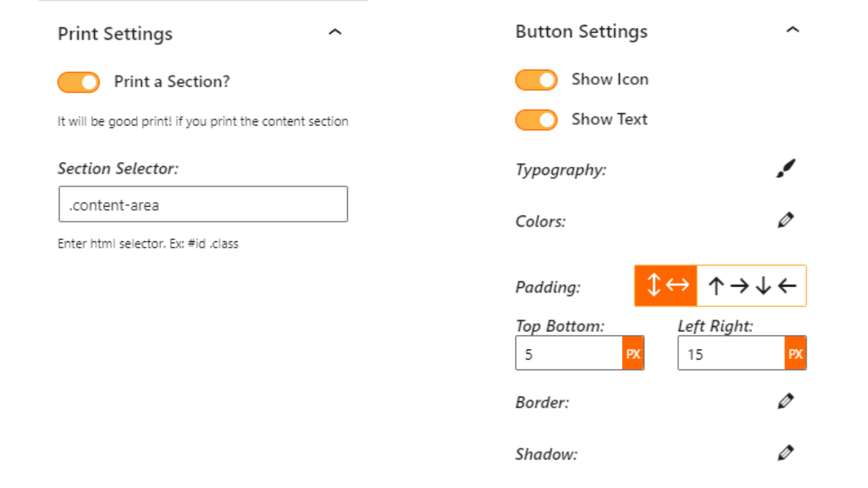The height and width of the screenshot is (488, 868).
Task: Click the PX badge beside Left Right
Action: [795, 353]
